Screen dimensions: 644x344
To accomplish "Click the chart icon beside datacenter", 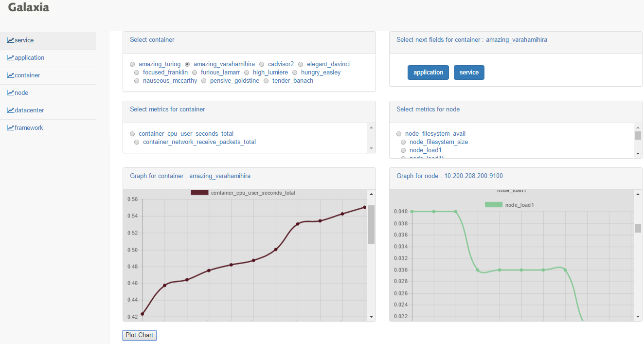I will coord(10,110).
